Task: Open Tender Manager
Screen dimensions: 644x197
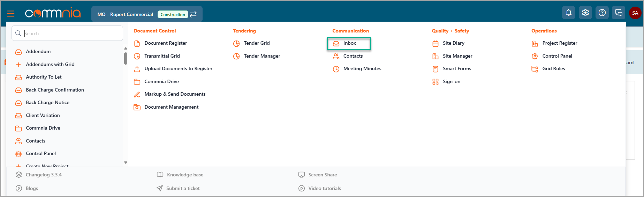Action: 262,56
